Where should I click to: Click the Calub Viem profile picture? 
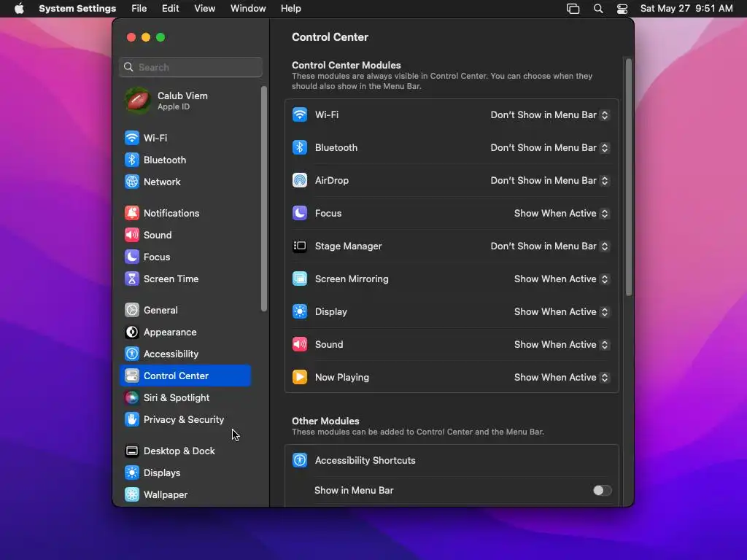(x=138, y=101)
